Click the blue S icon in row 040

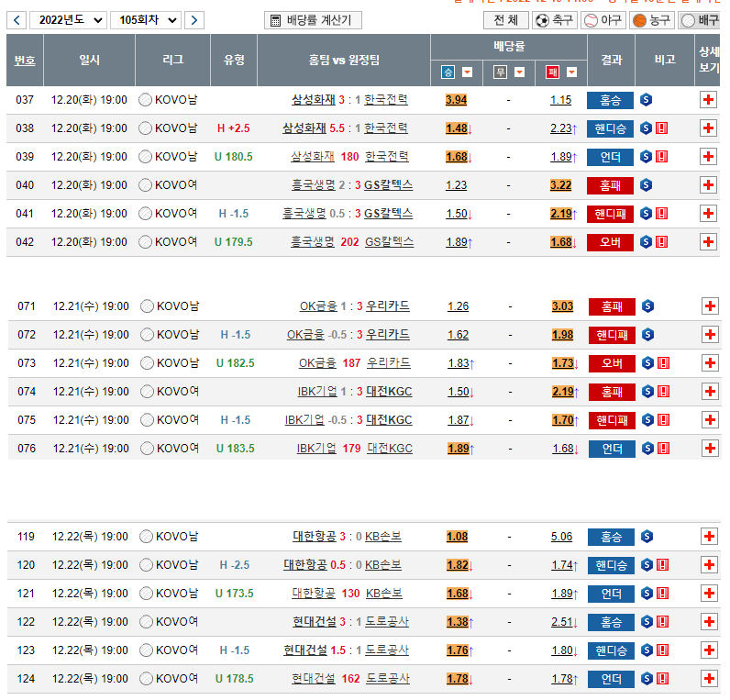(x=647, y=185)
